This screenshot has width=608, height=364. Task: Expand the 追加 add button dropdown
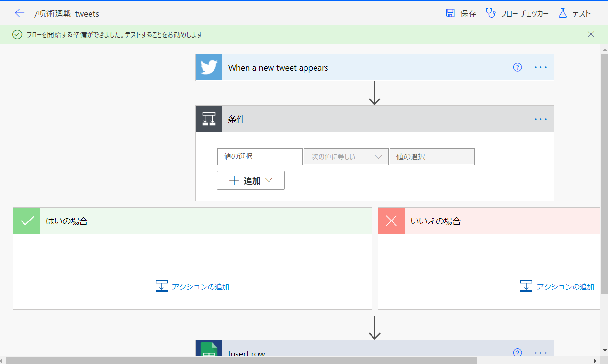click(x=251, y=180)
